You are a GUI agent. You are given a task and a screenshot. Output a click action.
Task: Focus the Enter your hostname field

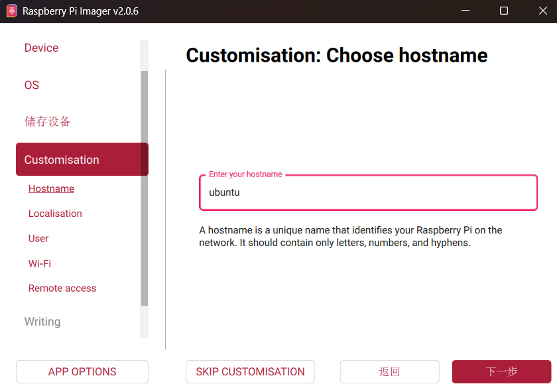[368, 193]
